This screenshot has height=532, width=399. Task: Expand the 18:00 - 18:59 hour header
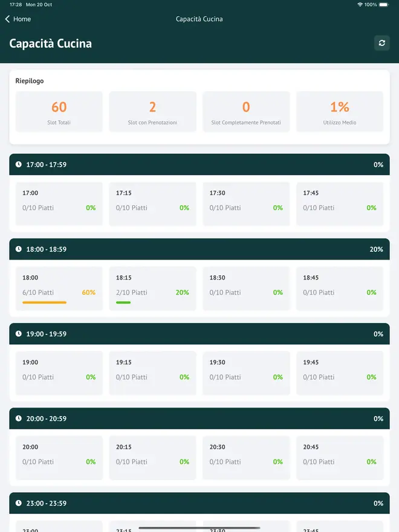tap(199, 249)
